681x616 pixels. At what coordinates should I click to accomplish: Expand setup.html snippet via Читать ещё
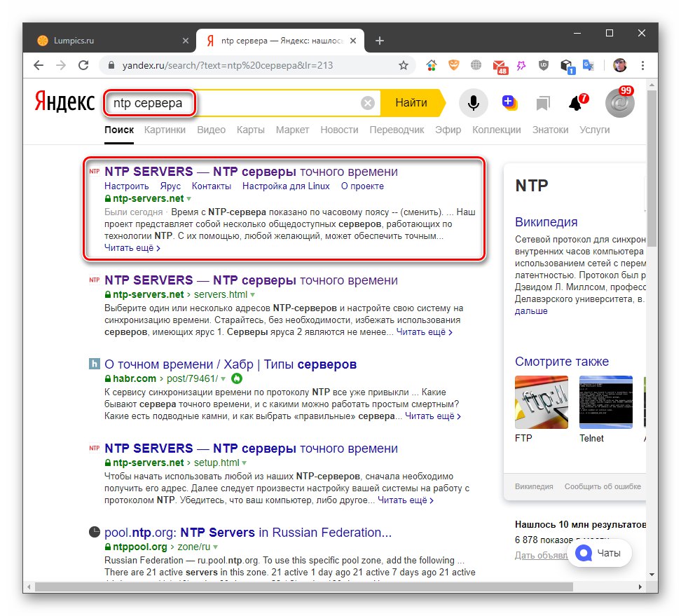point(406,500)
